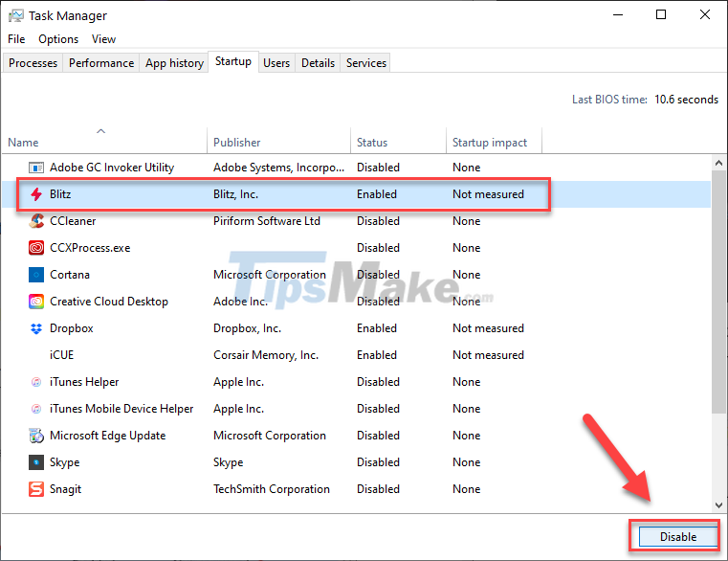Click Enabled status in the Dropbox row
The image size is (728, 561).
(377, 328)
